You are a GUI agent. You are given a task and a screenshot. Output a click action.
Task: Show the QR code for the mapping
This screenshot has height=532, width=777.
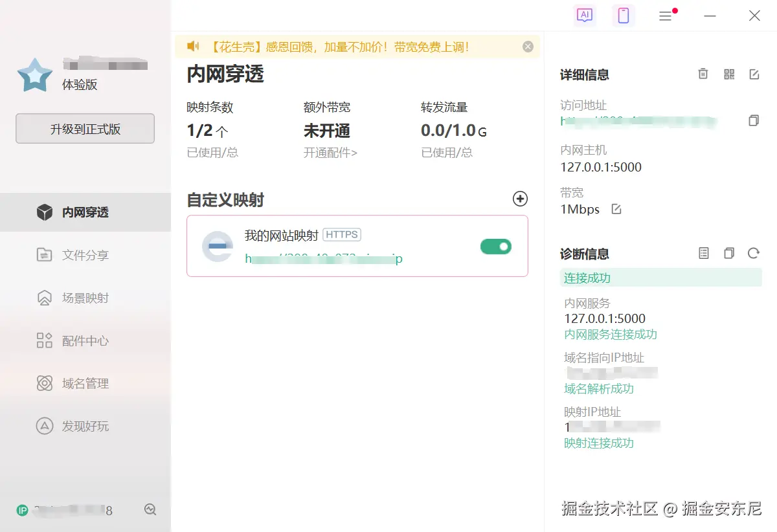(729, 74)
